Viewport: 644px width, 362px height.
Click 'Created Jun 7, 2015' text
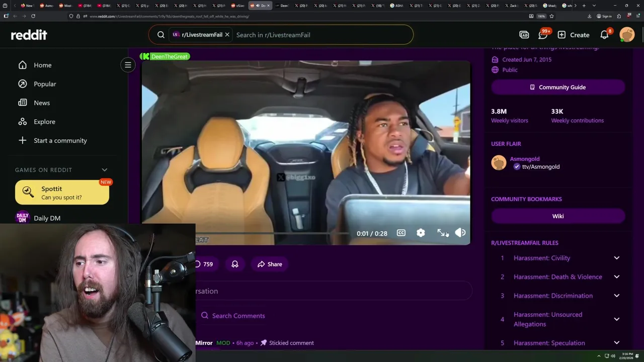coord(527,59)
